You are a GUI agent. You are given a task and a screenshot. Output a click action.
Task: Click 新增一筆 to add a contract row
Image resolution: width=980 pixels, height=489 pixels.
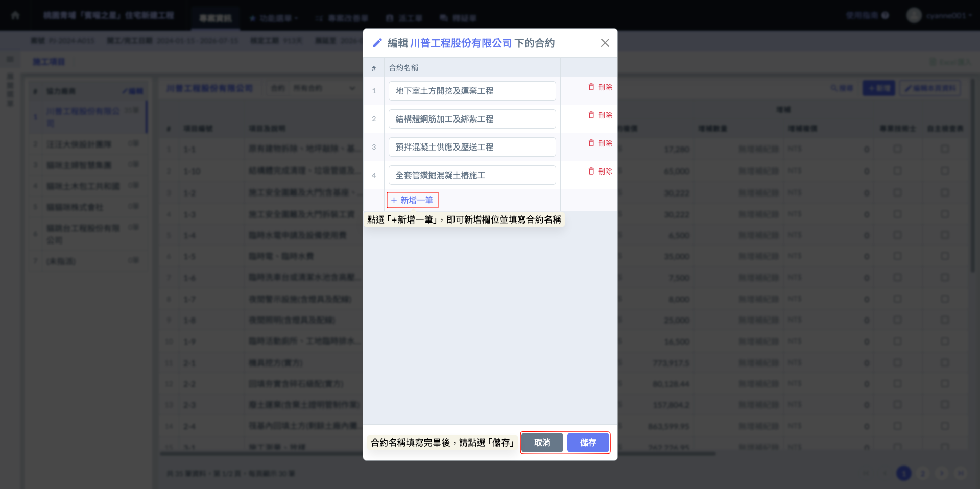(x=412, y=200)
